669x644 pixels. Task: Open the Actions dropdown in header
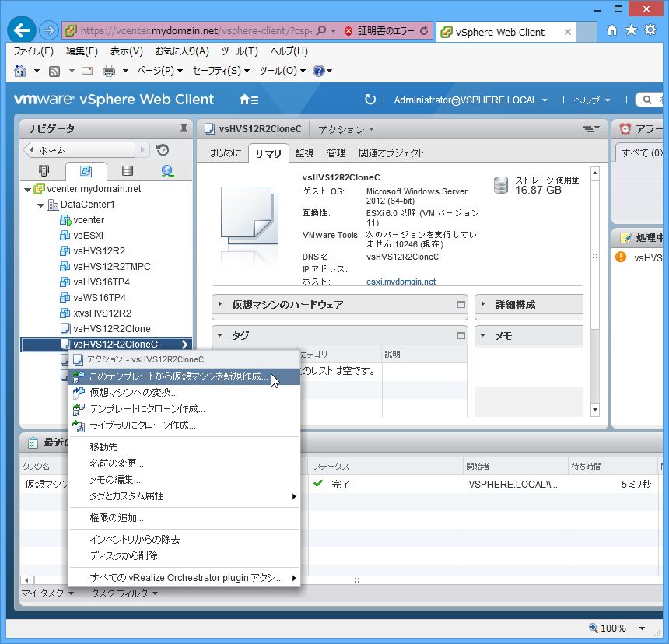[x=346, y=129]
